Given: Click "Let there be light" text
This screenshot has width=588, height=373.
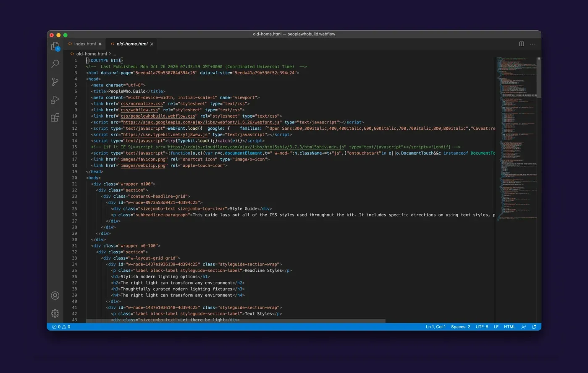Looking at the screenshot, I should (202, 320).
